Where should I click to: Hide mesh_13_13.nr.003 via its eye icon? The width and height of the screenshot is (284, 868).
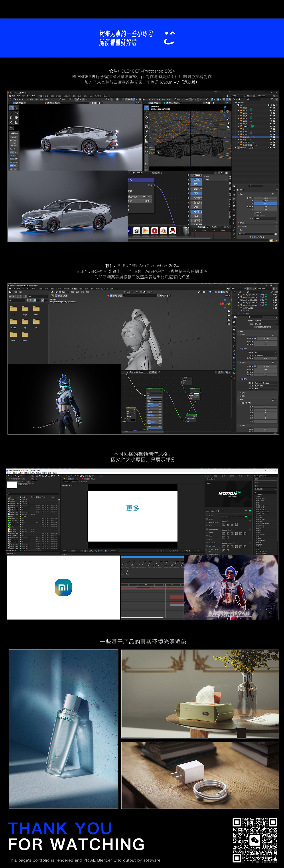click(x=273, y=295)
